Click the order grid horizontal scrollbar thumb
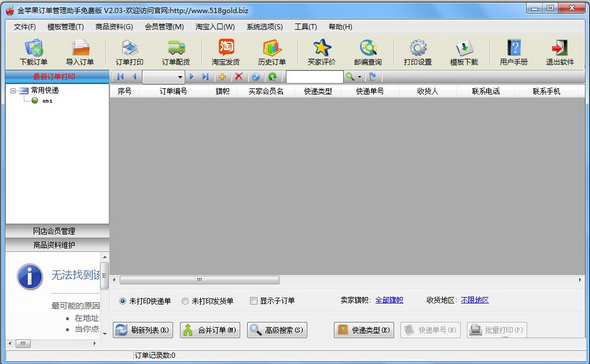The image size is (590, 364). [x=199, y=280]
